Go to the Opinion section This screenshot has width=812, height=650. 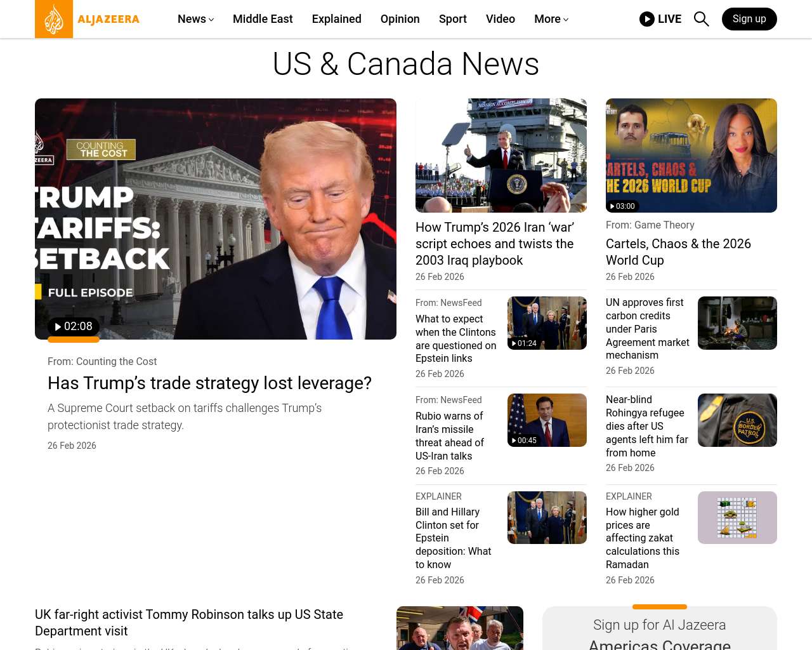click(400, 19)
